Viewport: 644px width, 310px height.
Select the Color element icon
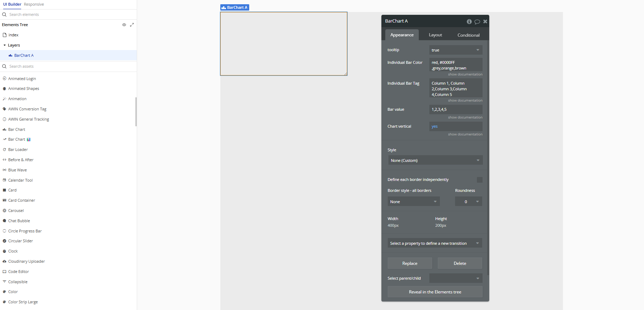5,292
